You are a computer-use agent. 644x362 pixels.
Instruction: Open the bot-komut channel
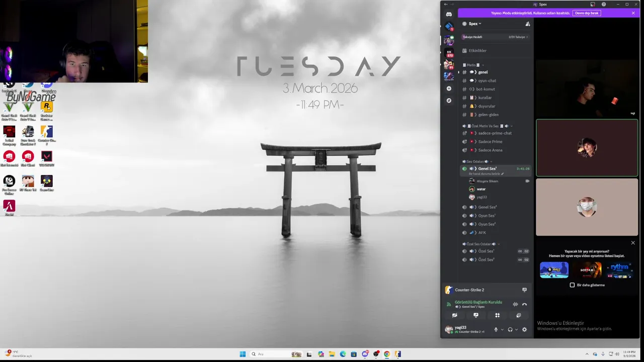(x=496, y=89)
